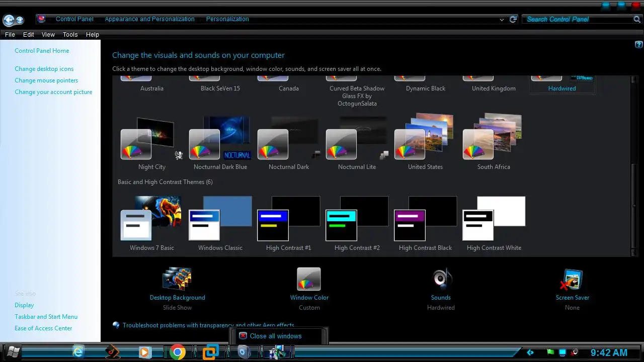Select High Contrast Black theme

(x=426, y=223)
